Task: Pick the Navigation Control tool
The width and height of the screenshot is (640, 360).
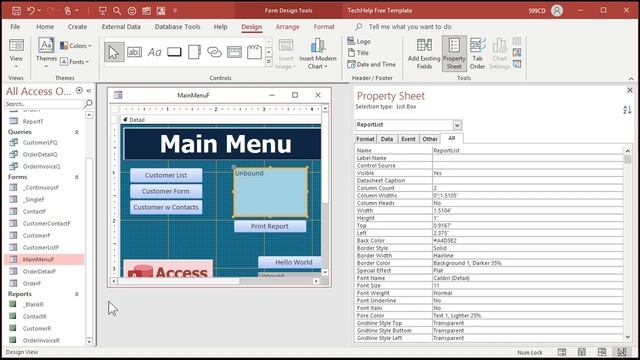Action: coord(234,52)
